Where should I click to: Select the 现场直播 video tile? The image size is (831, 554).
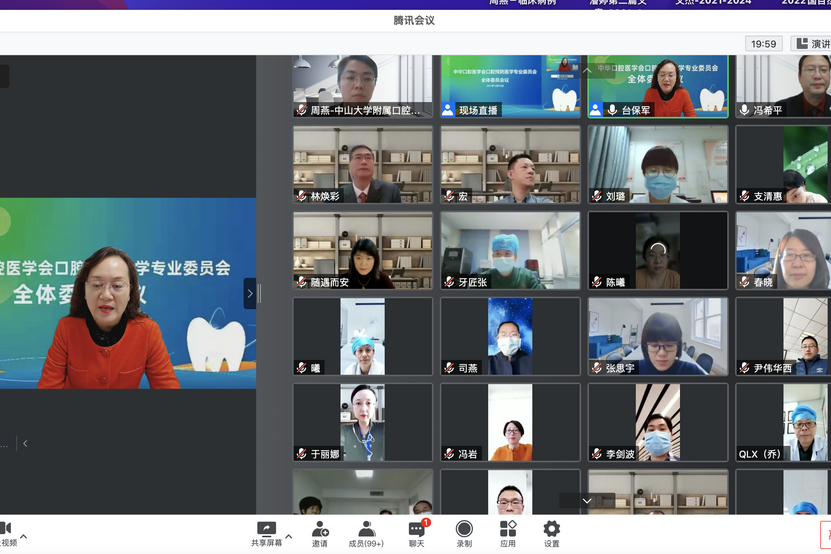[x=510, y=87]
